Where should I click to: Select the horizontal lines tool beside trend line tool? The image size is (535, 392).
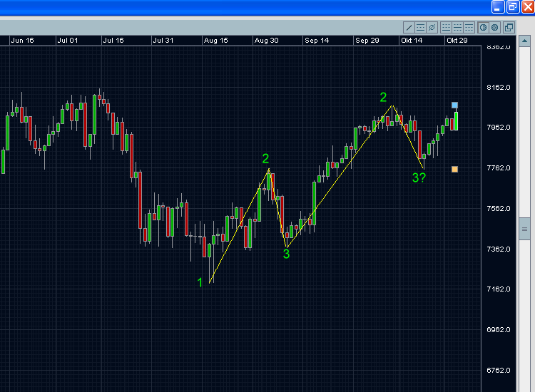point(421,28)
